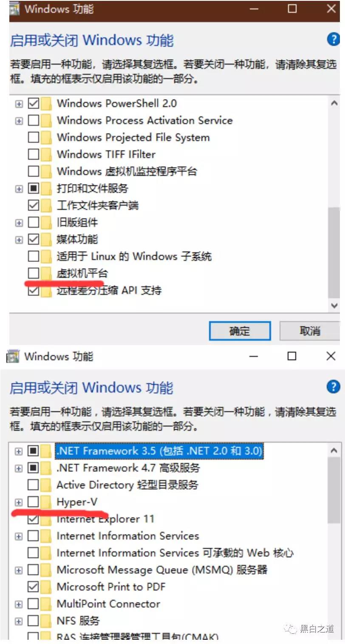Expand the 打印和文件服务 node
345x644 pixels.
click(18, 188)
